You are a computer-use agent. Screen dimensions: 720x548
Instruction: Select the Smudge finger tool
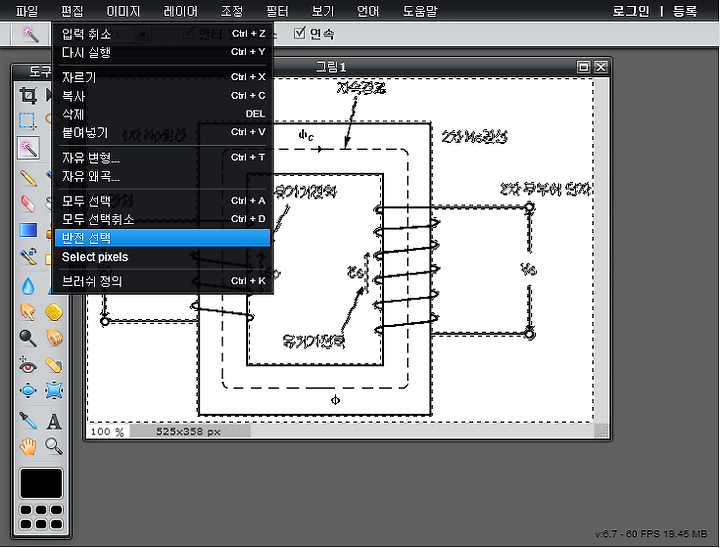tap(28, 312)
